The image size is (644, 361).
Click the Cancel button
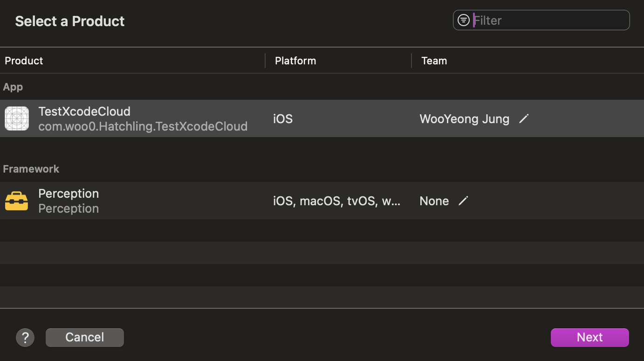[x=85, y=337]
